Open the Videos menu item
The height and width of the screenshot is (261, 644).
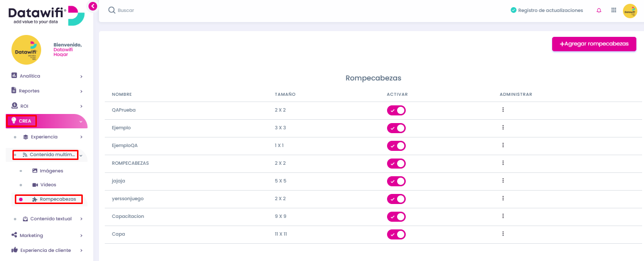pos(47,185)
